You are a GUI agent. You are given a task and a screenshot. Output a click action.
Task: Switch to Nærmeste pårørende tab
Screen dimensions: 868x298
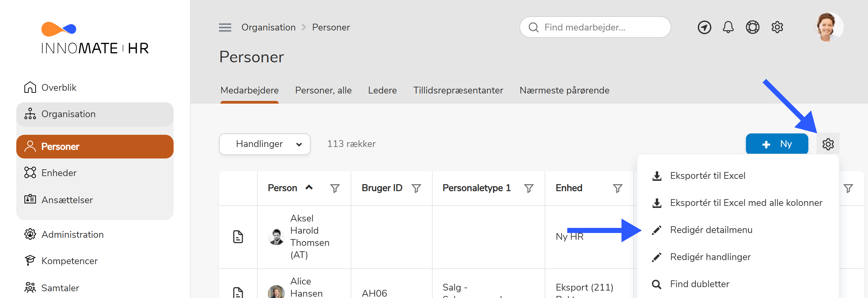pyautogui.click(x=565, y=90)
